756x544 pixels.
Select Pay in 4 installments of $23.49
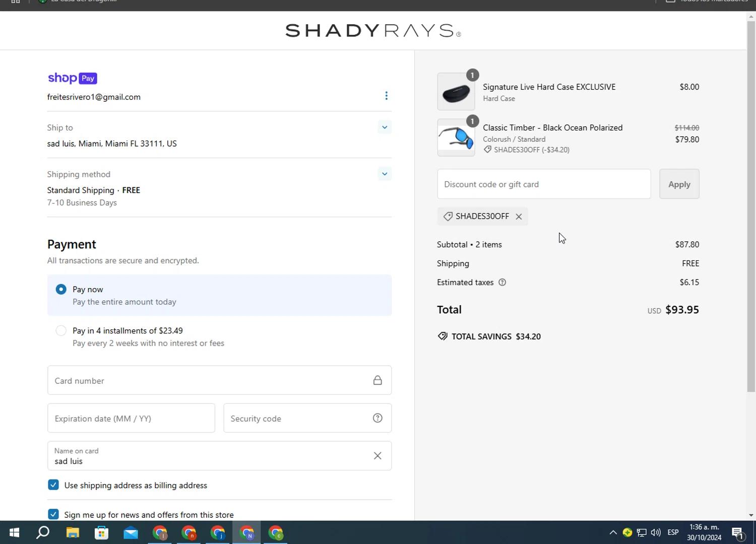[61, 330]
